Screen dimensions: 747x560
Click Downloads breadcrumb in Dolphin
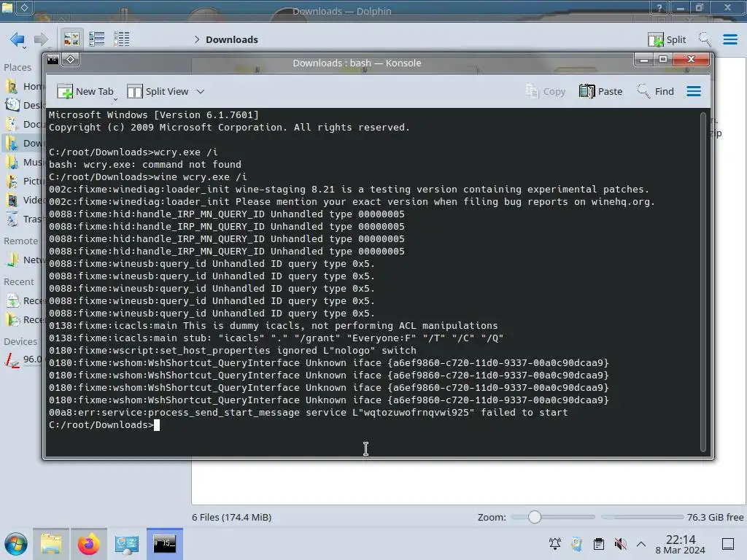231,39
